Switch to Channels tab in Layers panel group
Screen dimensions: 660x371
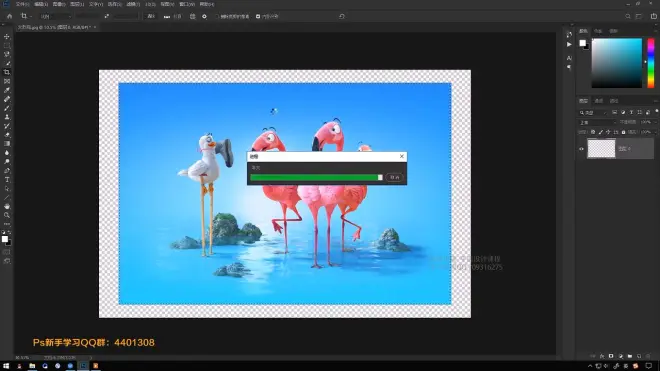tap(599, 101)
